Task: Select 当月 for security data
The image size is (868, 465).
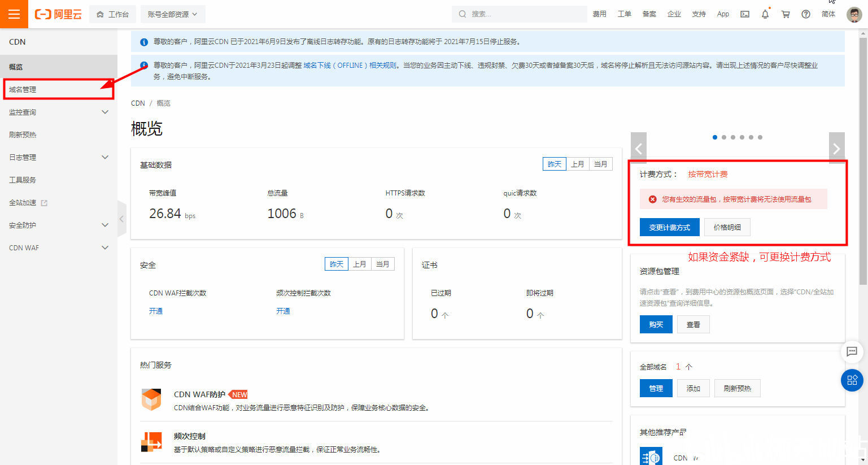Action: pos(383,263)
